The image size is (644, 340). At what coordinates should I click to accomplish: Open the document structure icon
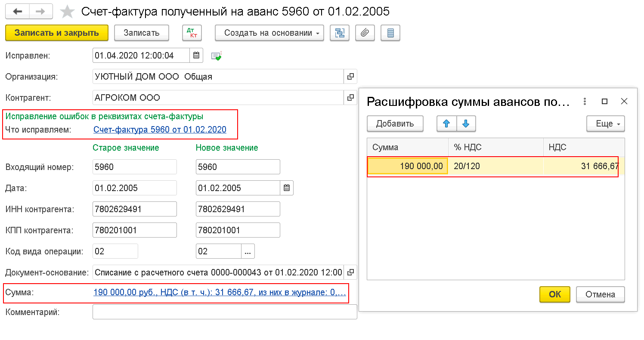(339, 33)
